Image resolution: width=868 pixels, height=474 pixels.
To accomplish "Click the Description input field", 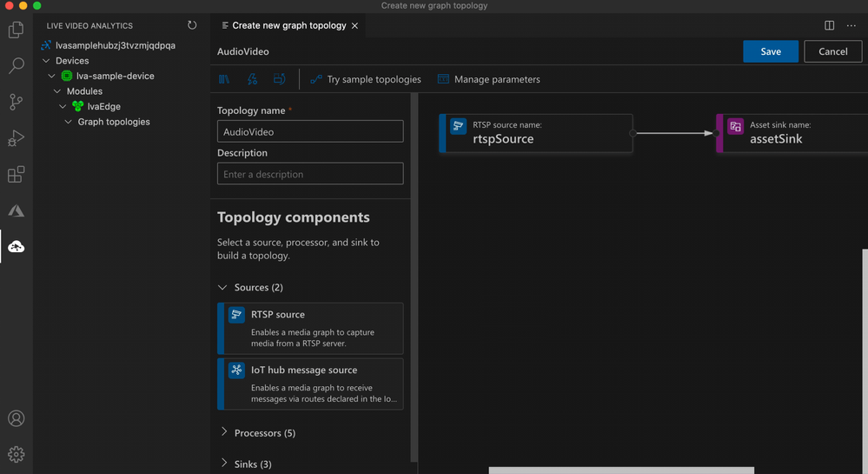I will point(310,174).
